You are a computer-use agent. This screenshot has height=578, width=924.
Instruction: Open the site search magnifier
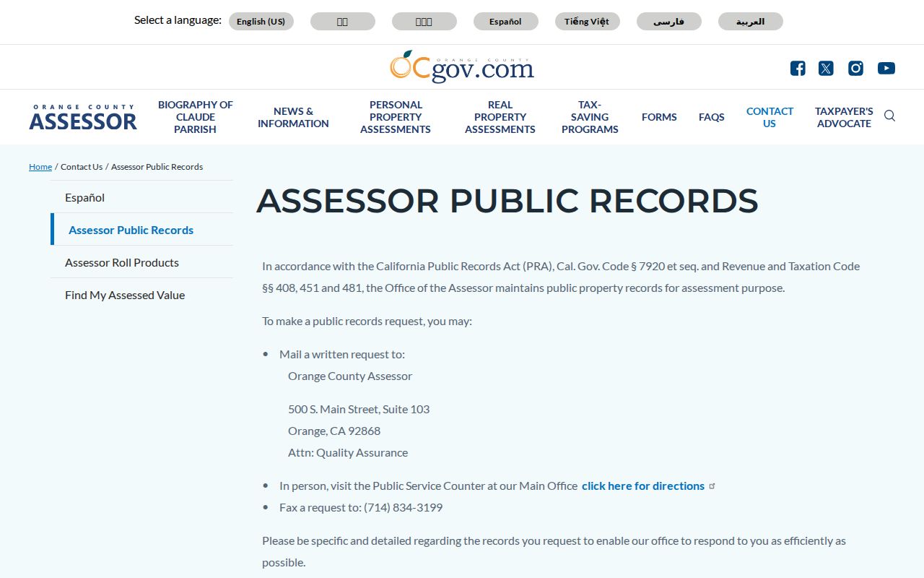point(889,116)
